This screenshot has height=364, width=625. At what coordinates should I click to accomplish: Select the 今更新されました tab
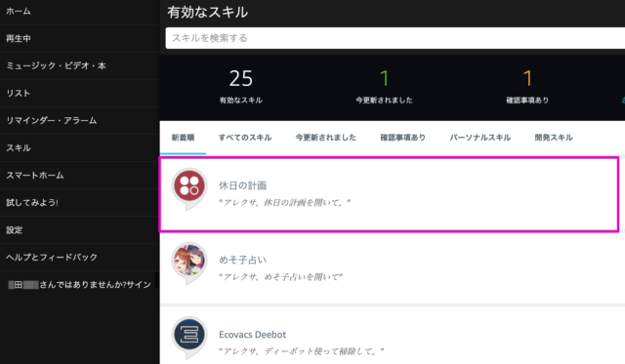(x=325, y=138)
